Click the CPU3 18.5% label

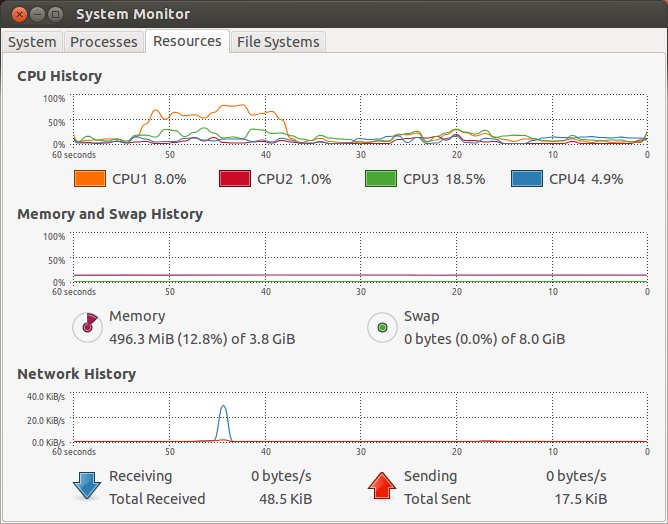444,179
